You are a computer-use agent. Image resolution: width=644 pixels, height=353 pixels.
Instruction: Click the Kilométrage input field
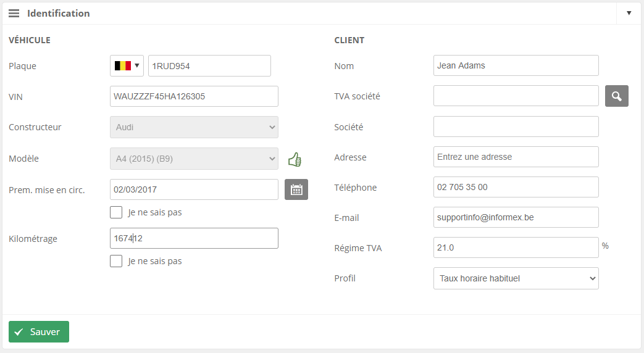tap(194, 238)
